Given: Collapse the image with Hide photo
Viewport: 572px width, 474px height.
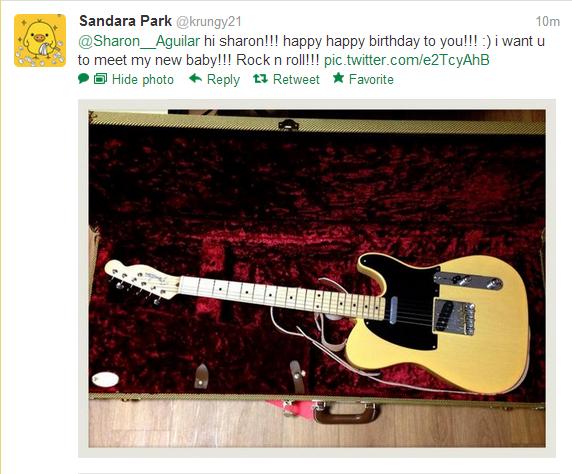Looking at the screenshot, I should coord(143,79).
